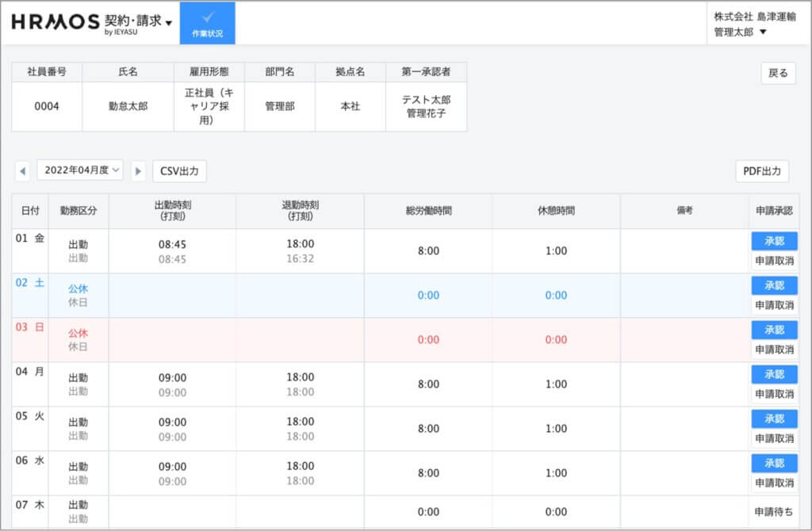This screenshot has width=812, height=531.
Task: Go to previous month with left arrow
Action: (x=23, y=170)
